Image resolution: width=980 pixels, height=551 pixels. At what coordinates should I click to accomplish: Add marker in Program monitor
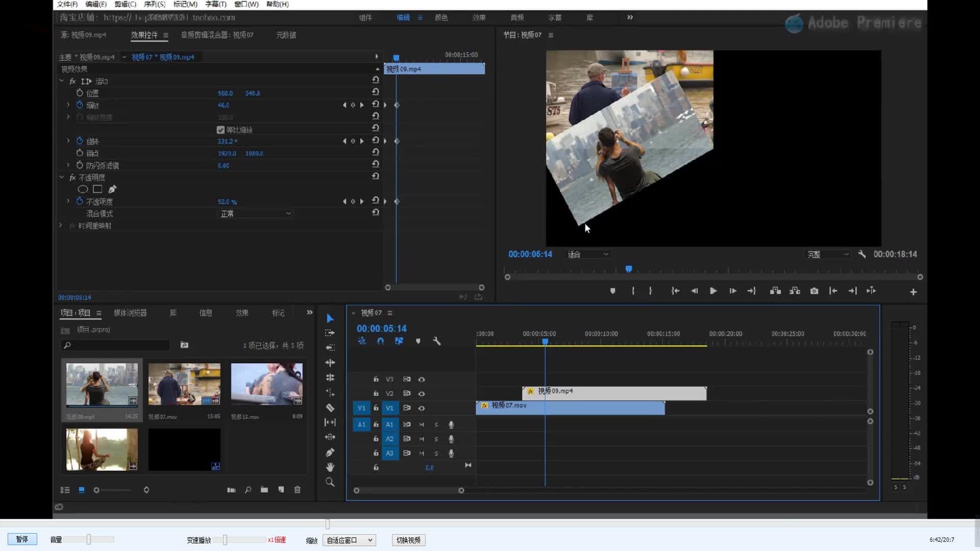(612, 291)
